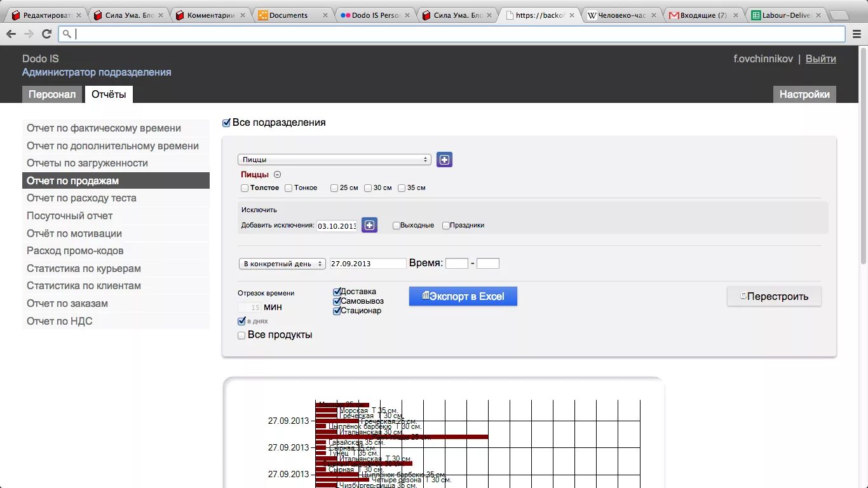Switch to Человеко-час Wikipedia browser tab

point(621,15)
